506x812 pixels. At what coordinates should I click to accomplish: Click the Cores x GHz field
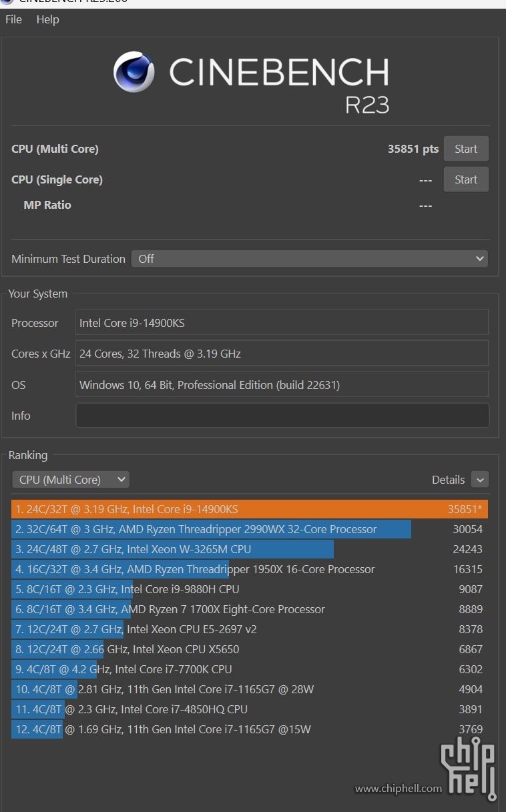(x=282, y=354)
